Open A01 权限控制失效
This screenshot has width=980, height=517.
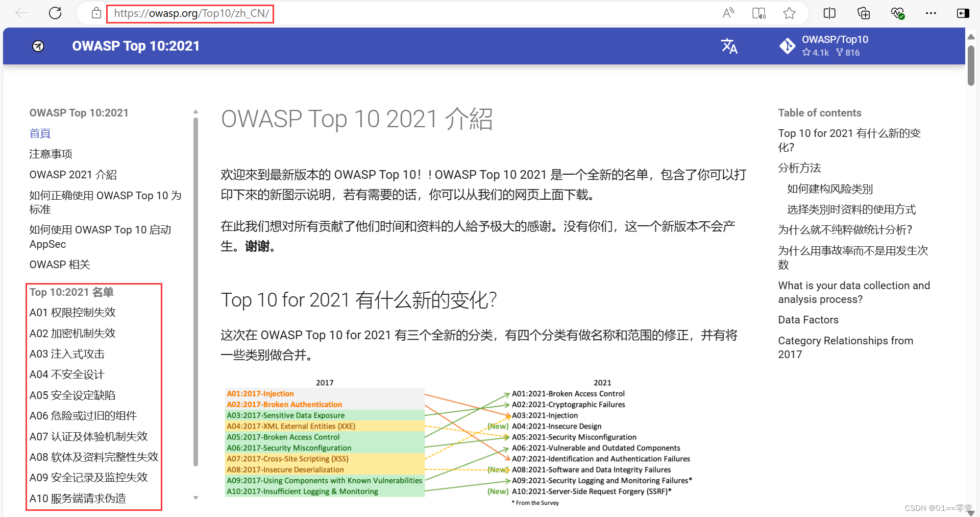72,312
